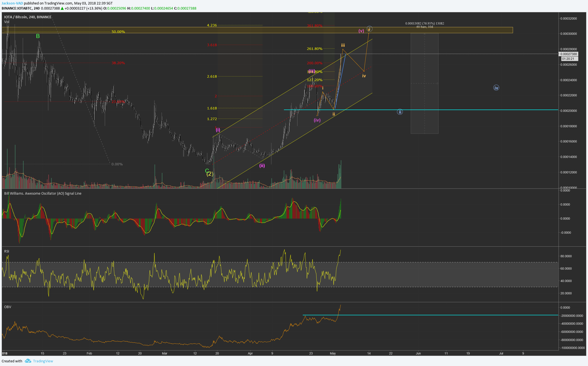Screen dimensions: 588x366
Task: Click the 20.0000 RSI axis value
Action: [566, 293]
